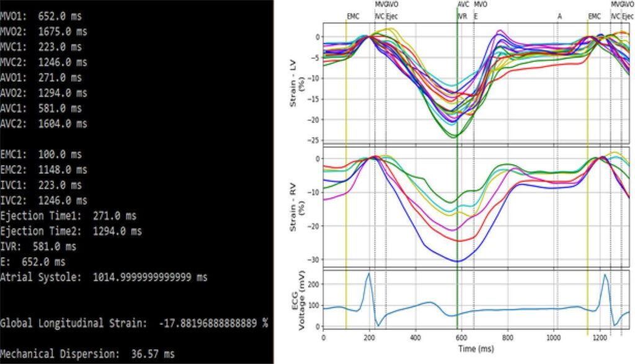Select the "ECG Voltage (mV)" axis label
The width and height of the screenshot is (635, 364).
point(297,300)
